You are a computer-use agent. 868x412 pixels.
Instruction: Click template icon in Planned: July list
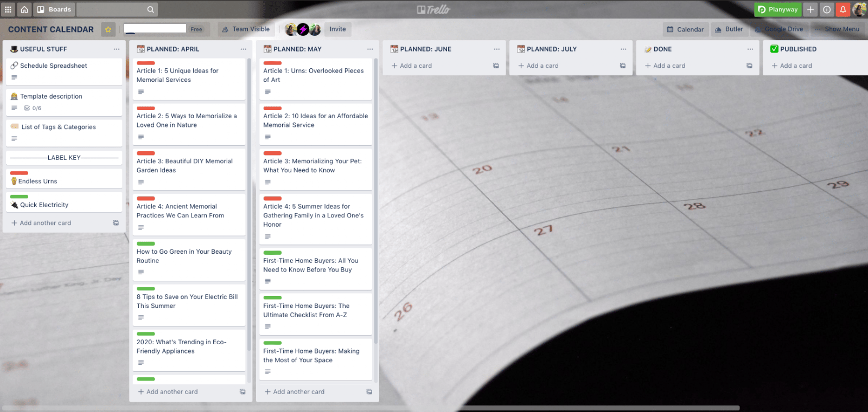pos(623,66)
